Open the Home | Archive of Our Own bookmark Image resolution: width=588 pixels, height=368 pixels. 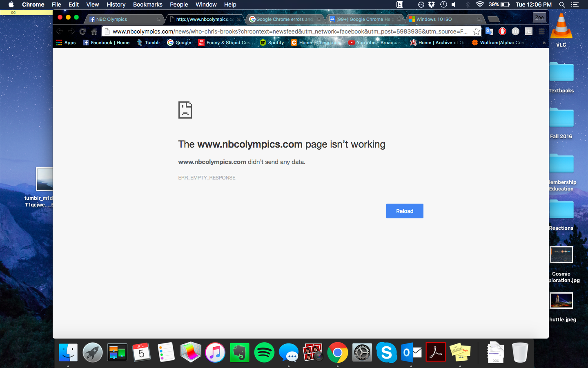point(438,43)
